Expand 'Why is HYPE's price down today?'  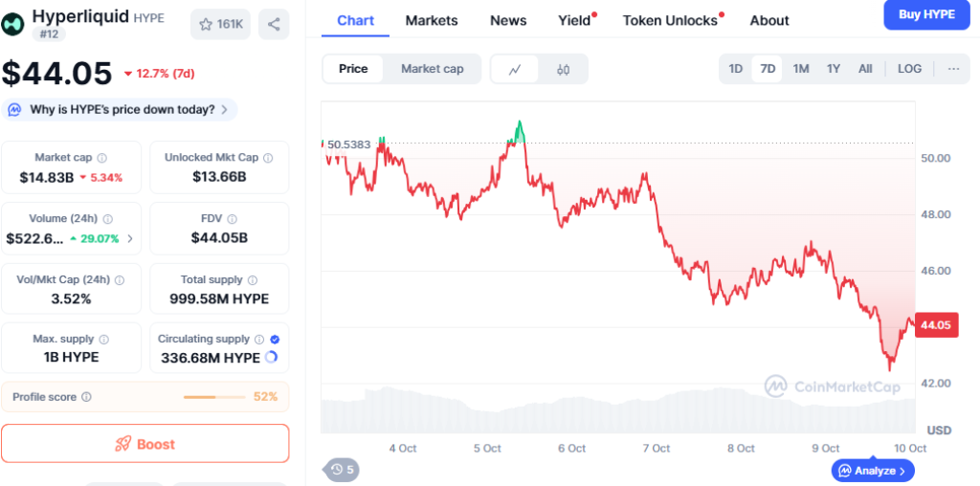[x=121, y=109]
